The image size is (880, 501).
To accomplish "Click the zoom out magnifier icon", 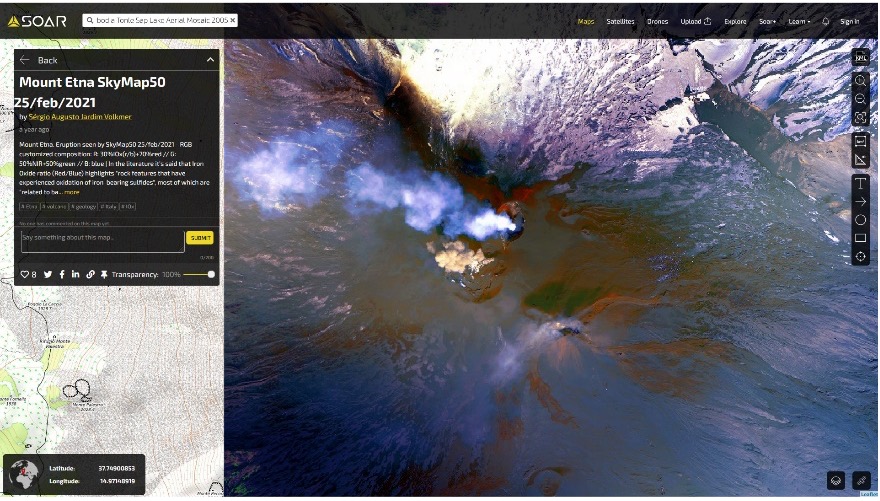I will (x=860, y=99).
